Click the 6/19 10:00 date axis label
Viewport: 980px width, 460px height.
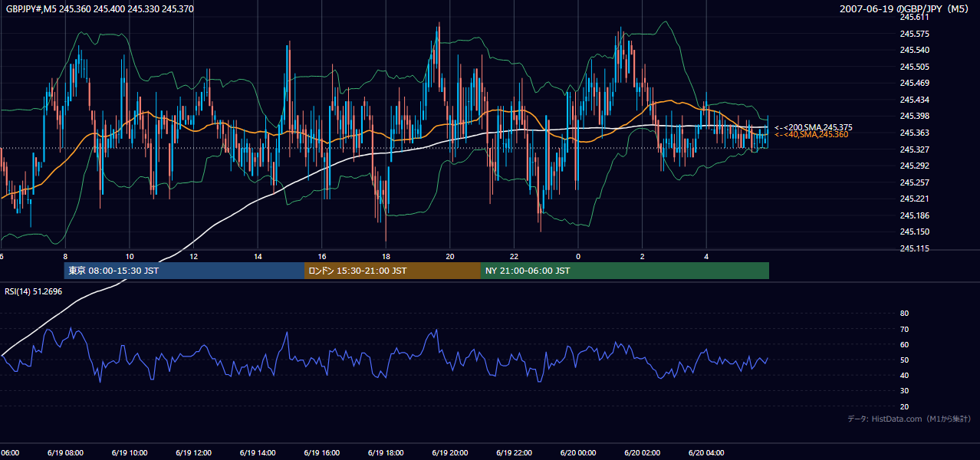tap(130, 453)
